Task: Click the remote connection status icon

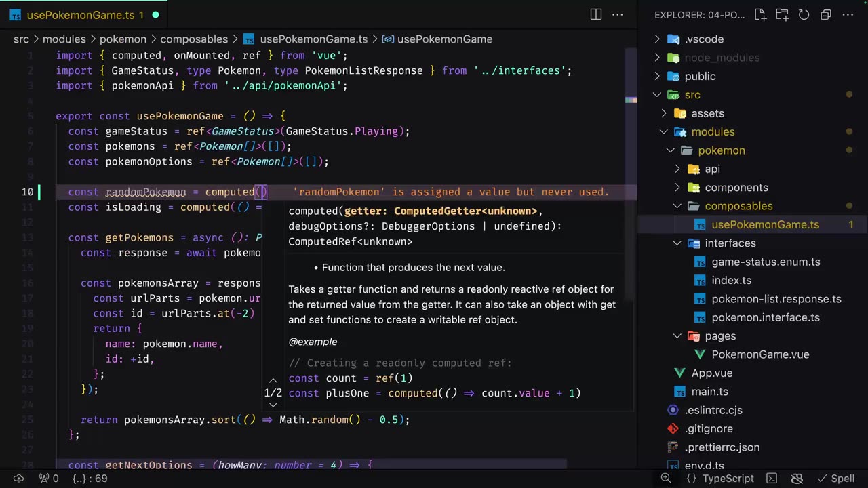Action: point(18,479)
